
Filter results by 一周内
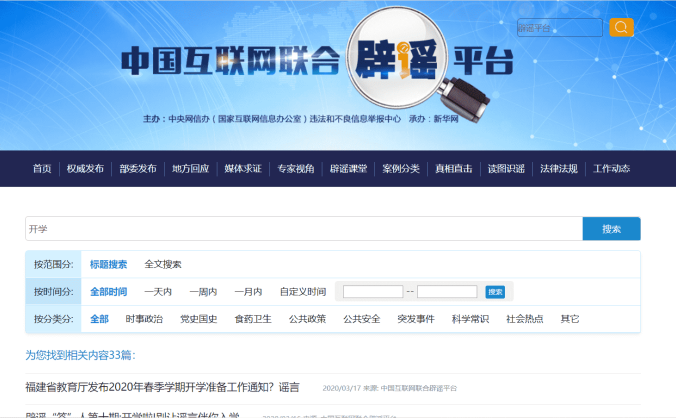pos(203,292)
